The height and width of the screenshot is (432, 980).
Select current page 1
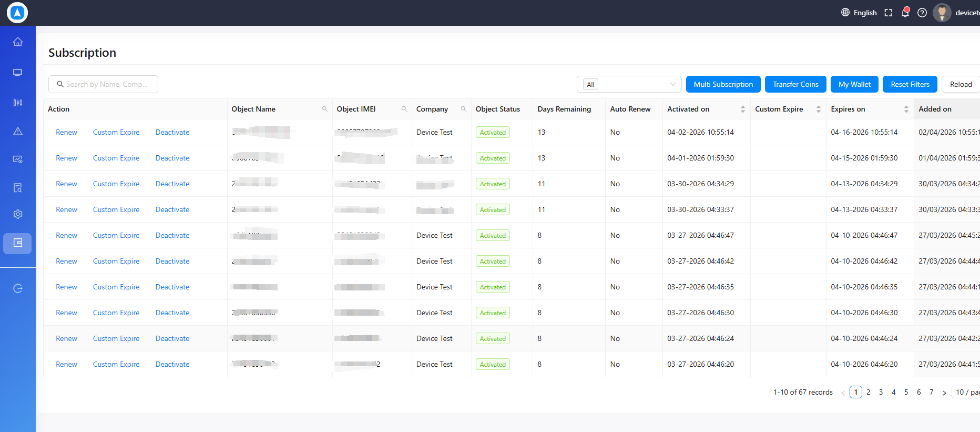click(856, 392)
